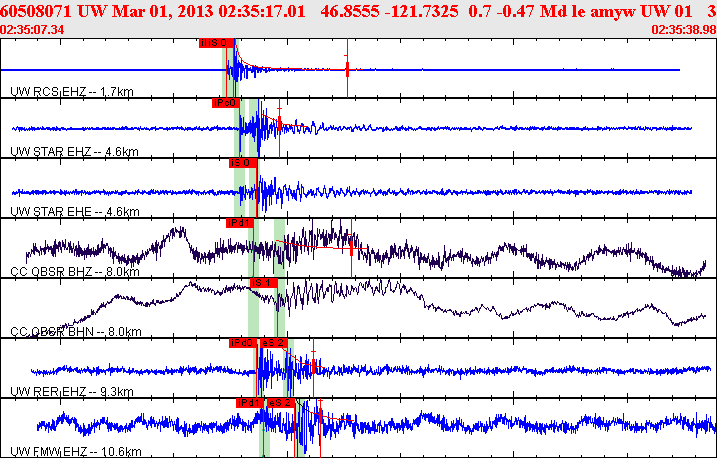Select the UW RER EHZ 9.3km label
Viewport: 717px width, 458px height.
click(71, 392)
